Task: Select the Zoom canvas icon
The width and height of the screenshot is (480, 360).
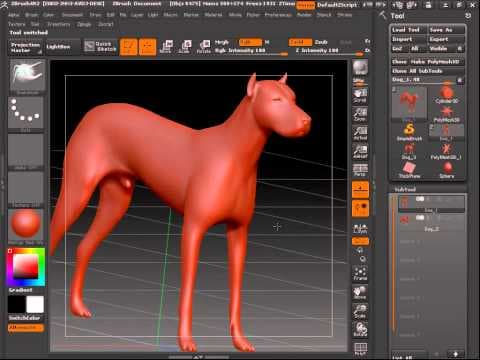Action: point(360,114)
